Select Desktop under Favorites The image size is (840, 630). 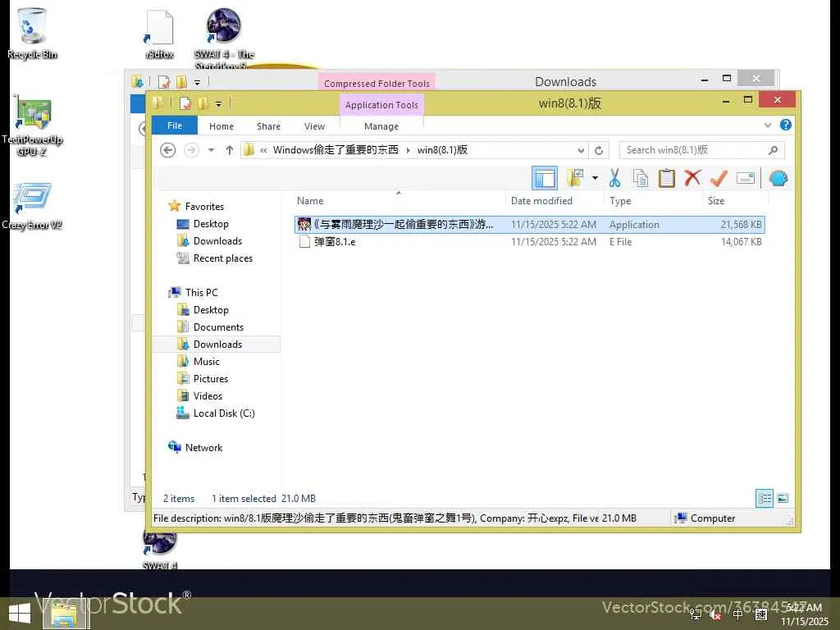211,223
